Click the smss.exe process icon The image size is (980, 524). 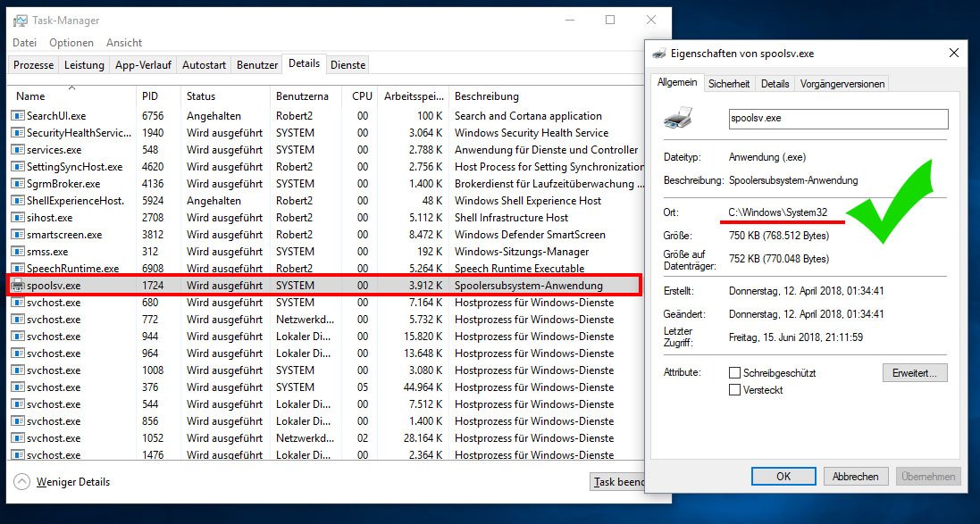16,251
